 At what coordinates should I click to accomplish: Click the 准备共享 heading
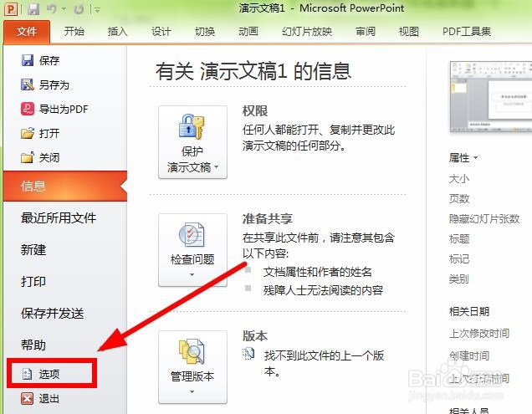coord(268,218)
